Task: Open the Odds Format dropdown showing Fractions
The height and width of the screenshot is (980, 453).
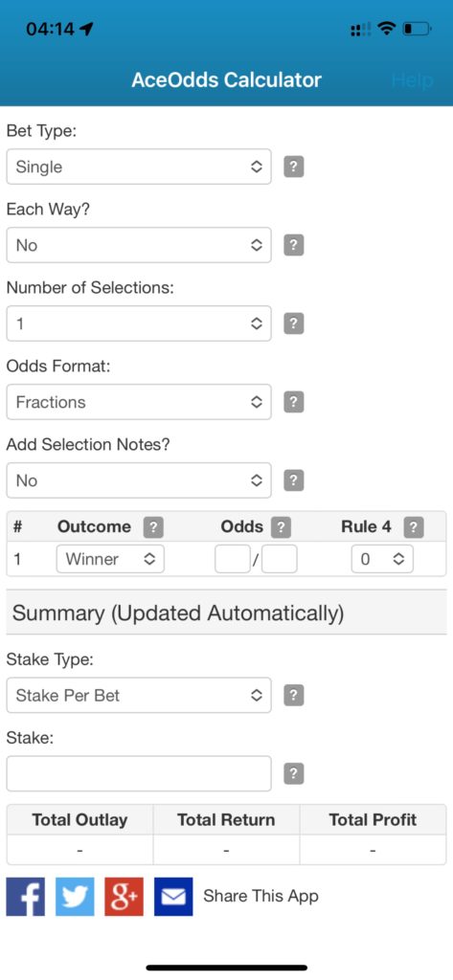Action: [139, 403]
